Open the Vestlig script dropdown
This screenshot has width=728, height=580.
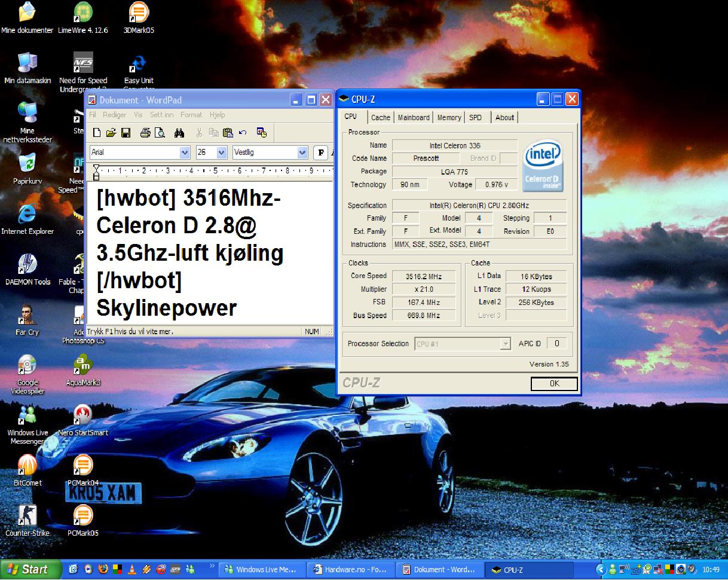pos(302,152)
